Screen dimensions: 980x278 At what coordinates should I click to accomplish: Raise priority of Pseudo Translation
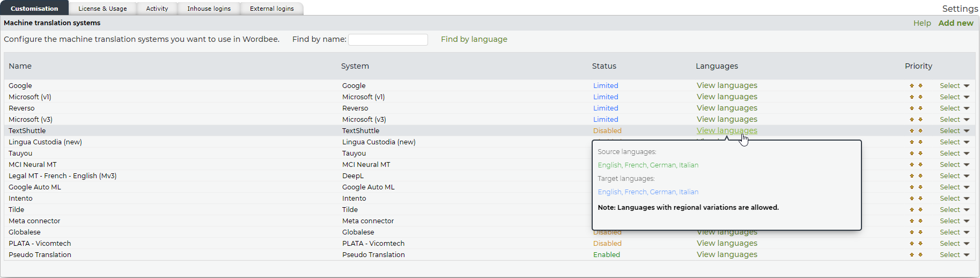click(911, 255)
